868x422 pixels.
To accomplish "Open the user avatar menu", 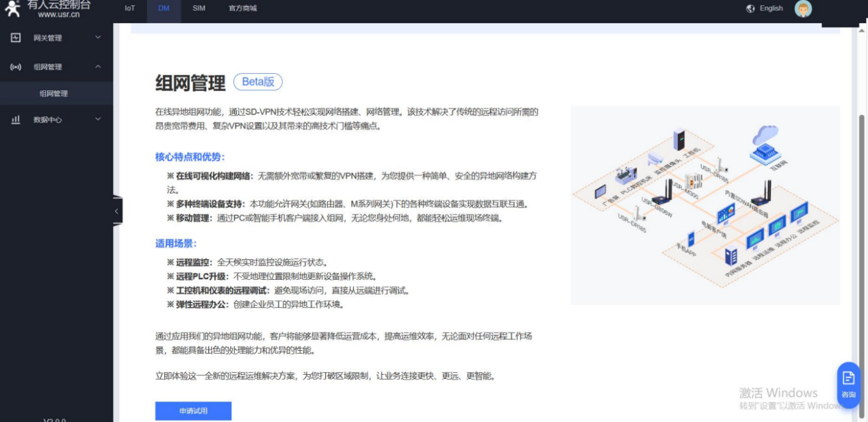I will [x=803, y=9].
